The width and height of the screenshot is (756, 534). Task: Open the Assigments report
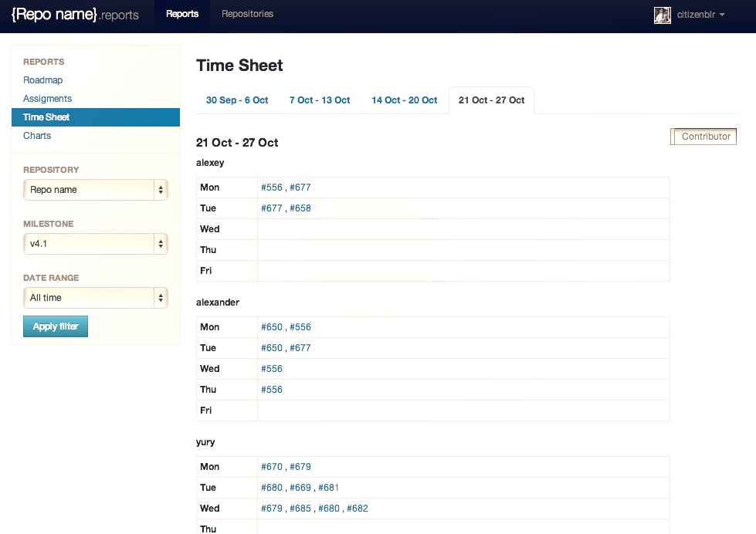[x=47, y=98]
